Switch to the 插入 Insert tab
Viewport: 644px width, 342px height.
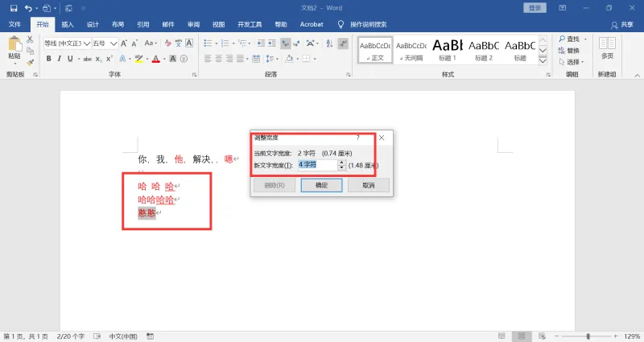[x=68, y=25]
